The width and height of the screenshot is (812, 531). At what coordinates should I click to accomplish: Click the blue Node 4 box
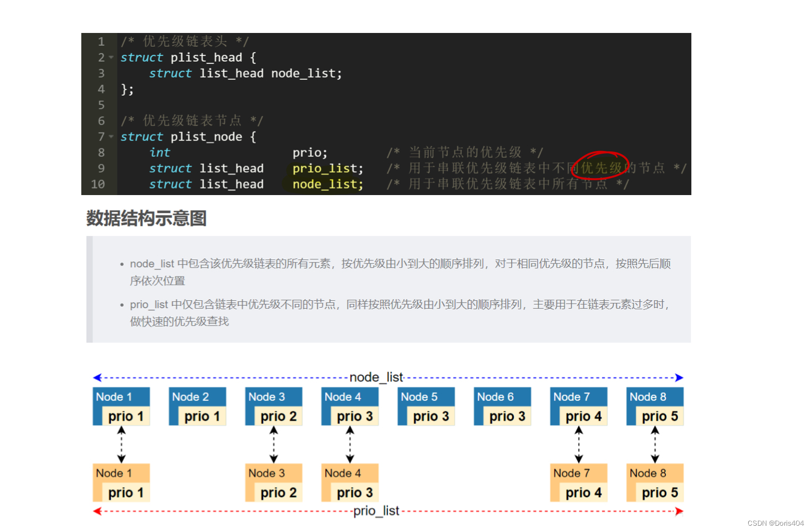click(350, 407)
